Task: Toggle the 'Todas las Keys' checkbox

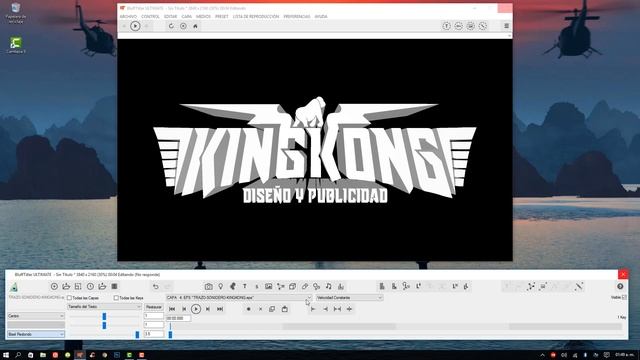Action: pos(116,298)
